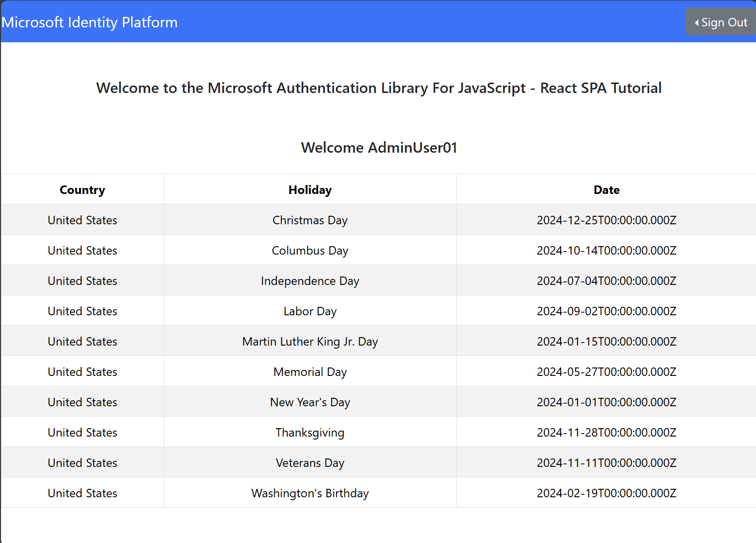Select the Veterans Day holiday cell
This screenshot has height=543, width=756.
310,463
